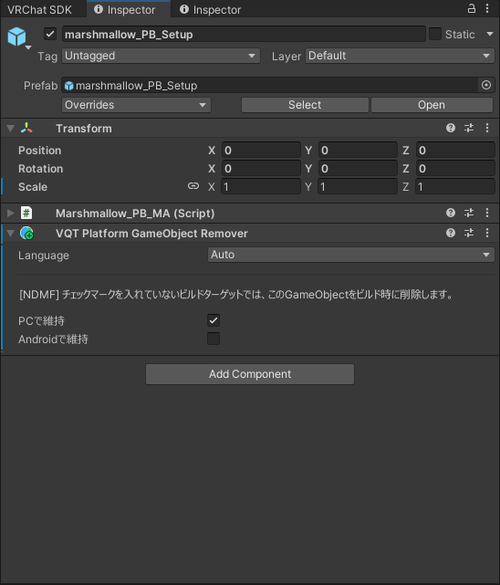Click the Prefab object picker circle icon
Image resolution: width=500 pixels, height=585 pixels.
coord(486,85)
